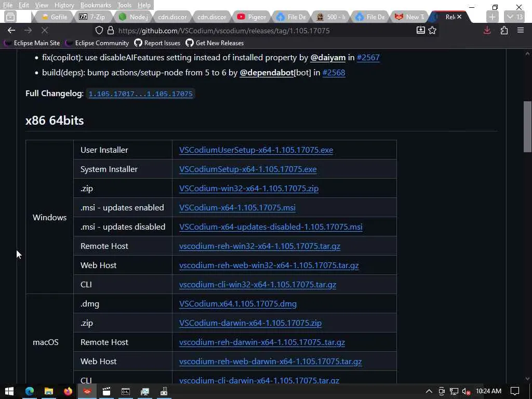Launch Microsoft Edge from taskbar
Image resolution: width=532 pixels, height=399 pixels.
click(30, 391)
